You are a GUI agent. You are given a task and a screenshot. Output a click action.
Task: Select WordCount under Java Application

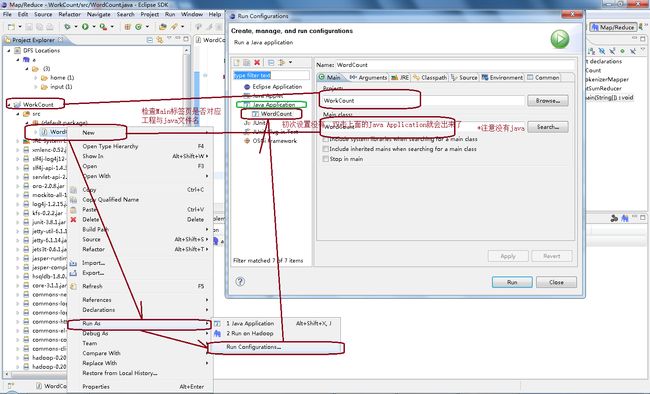[272, 114]
